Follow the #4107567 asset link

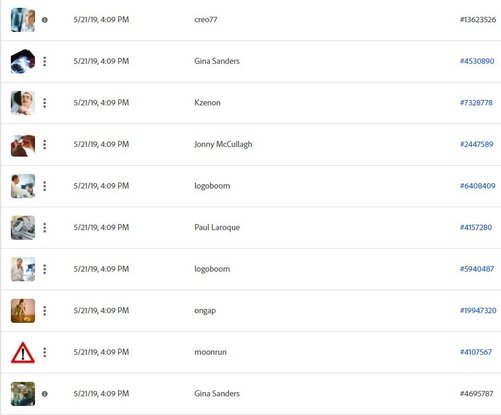[x=476, y=352]
